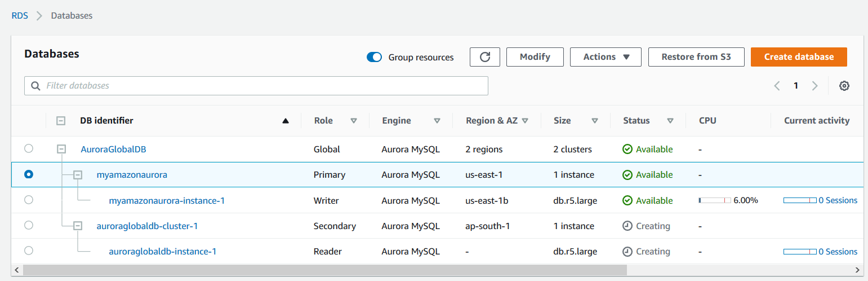
Task: Click the Restore from S3 button
Action: 696,57
